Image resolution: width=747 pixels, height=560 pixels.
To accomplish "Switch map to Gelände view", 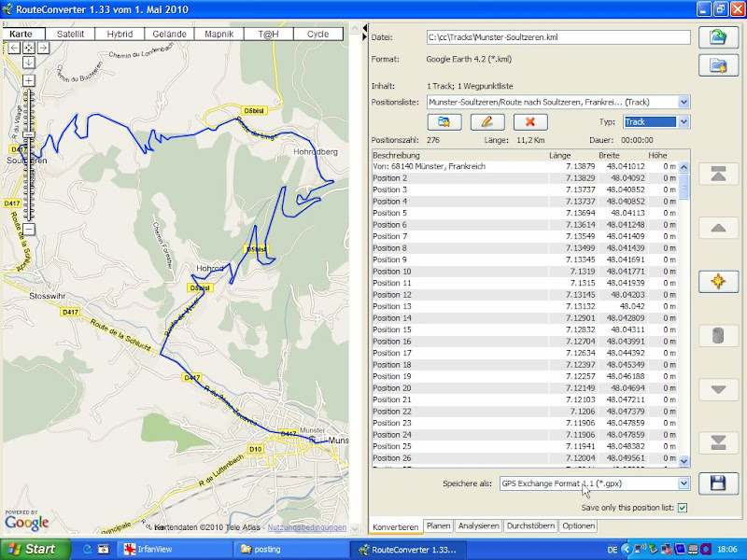I will [x=170, y=34].
